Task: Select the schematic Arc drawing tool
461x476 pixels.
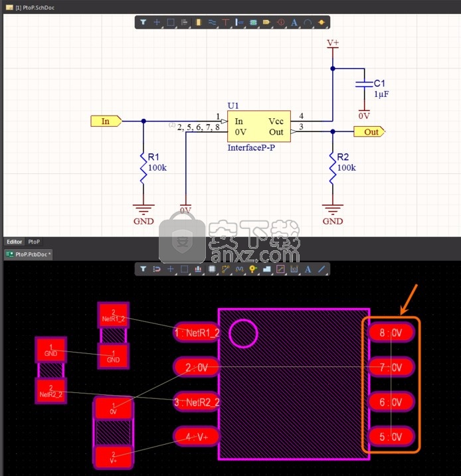Action: pos(308,22)
